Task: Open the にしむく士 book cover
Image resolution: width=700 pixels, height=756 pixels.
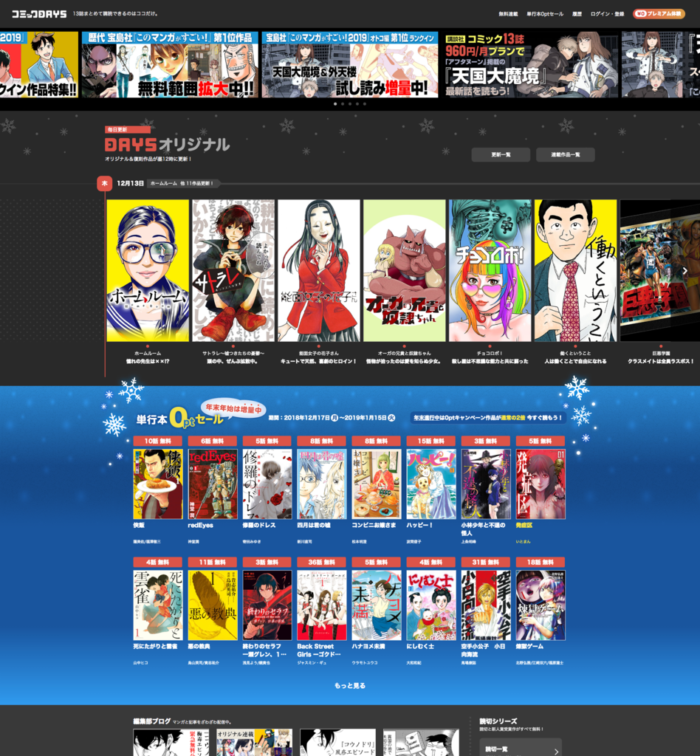Action: coord(431,605)
